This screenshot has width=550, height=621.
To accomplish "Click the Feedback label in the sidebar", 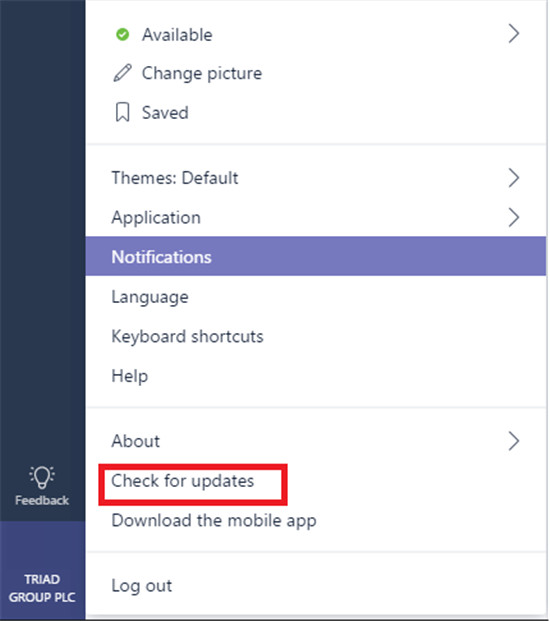I will 42,501.
